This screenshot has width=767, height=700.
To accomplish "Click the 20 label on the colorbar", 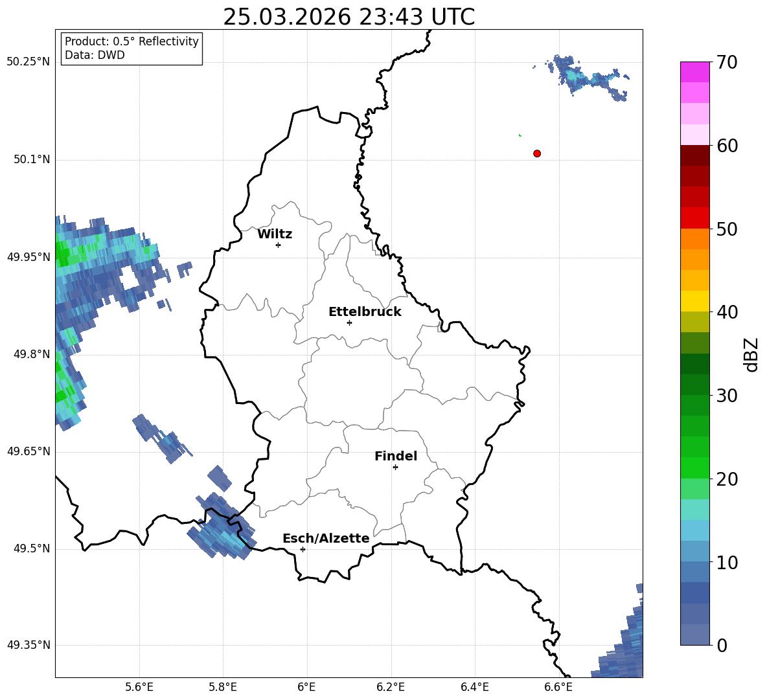I will [726, 479].
